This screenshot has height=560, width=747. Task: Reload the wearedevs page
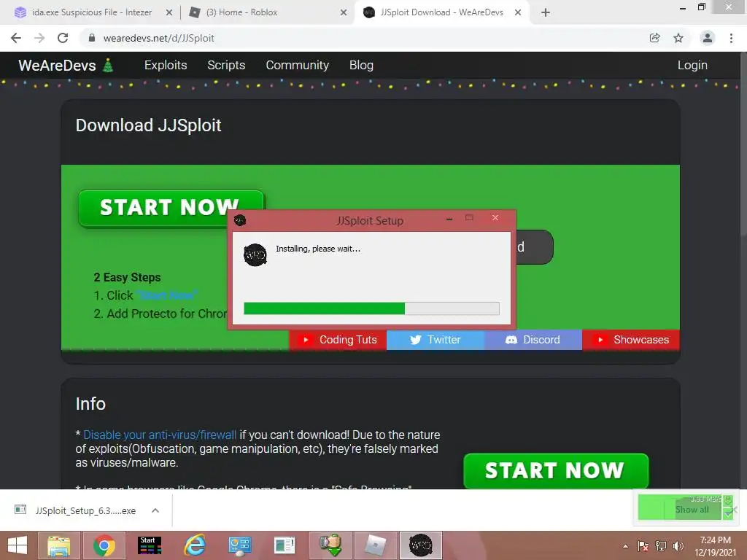pos(63,38)
